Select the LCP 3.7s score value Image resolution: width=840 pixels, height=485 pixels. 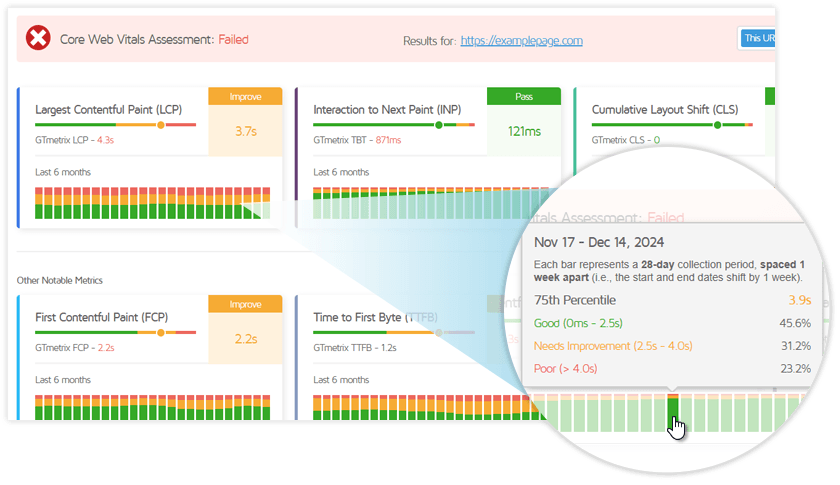pos(245,131)
